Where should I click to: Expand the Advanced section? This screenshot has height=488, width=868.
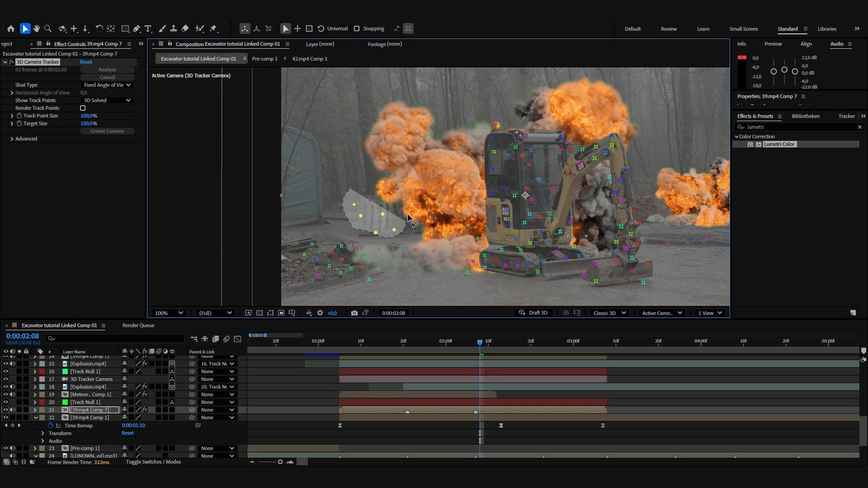point(12,139)
